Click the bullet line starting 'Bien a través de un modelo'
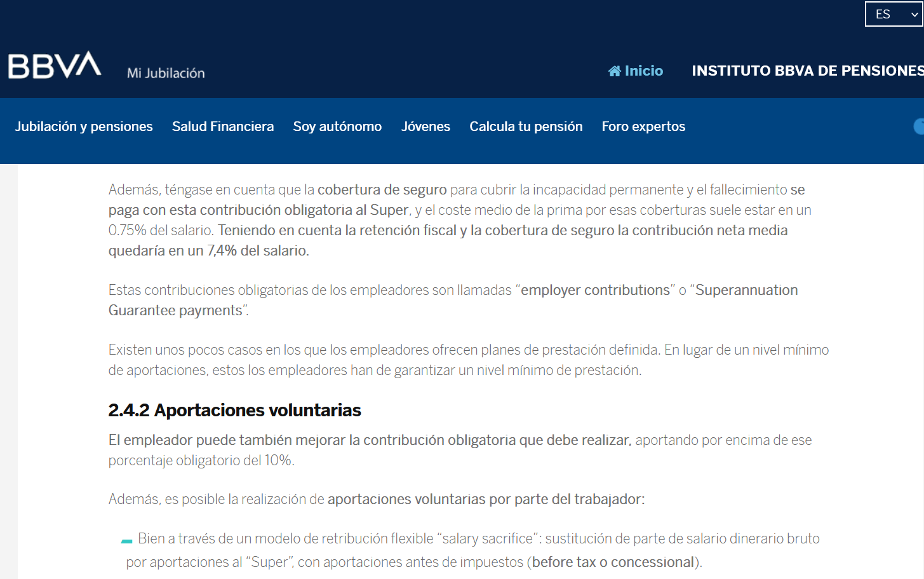This screenshot has width=924, height=579. tap(472, 550)
